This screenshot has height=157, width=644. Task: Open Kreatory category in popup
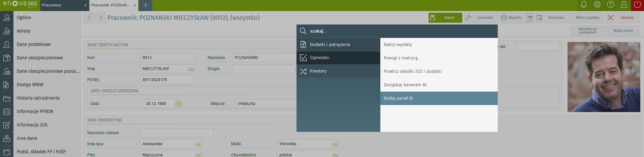click(x=338, y=71)
